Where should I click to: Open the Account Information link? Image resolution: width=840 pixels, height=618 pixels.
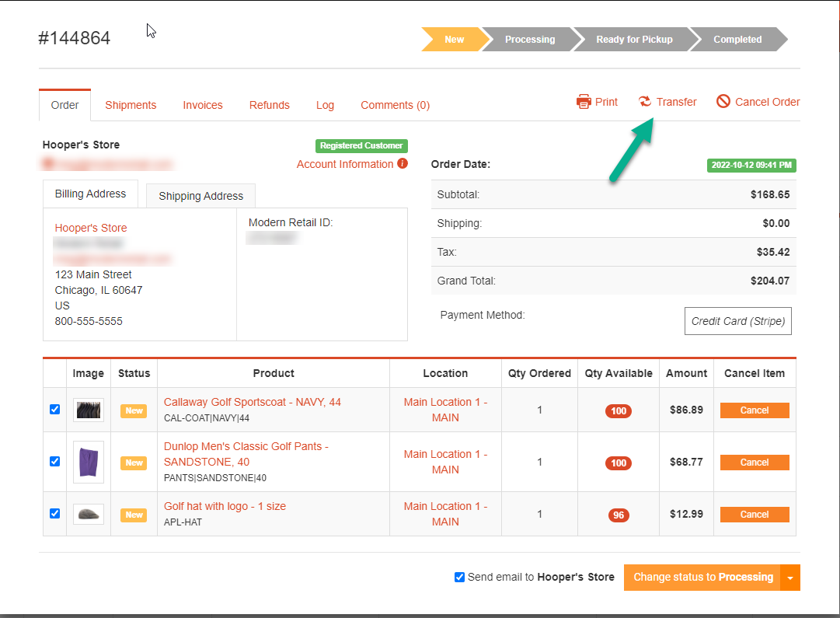tap(345, 164)
